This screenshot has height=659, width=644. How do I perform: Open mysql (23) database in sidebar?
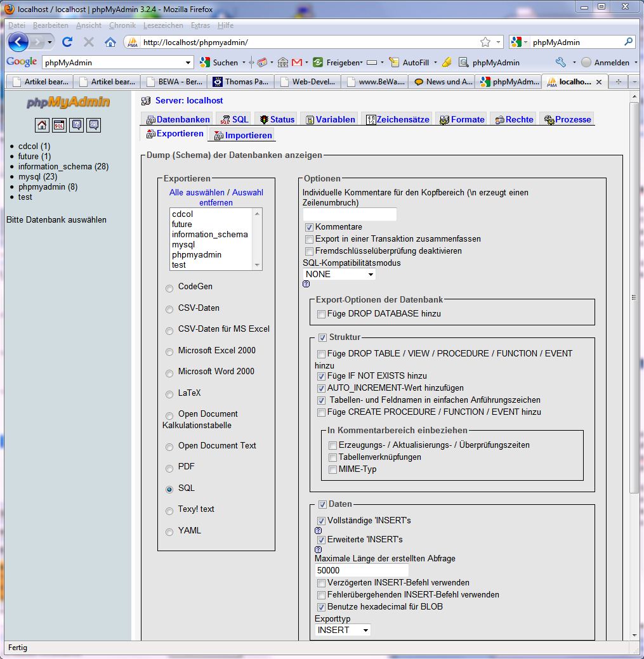38,176
